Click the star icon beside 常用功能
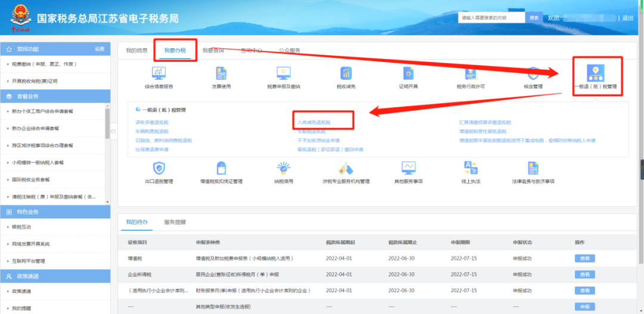 [8, 49]
